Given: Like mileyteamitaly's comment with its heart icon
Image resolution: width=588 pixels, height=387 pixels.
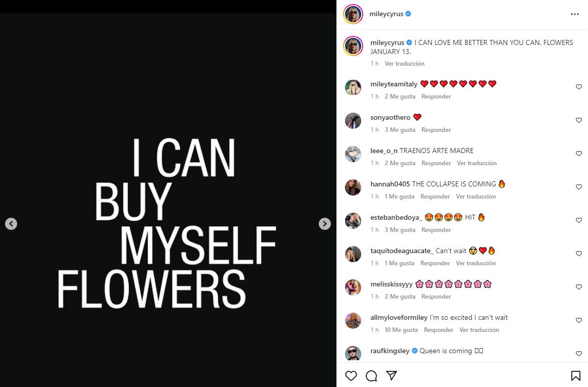Looking at the screenshot, I should (x=578, y=87).
